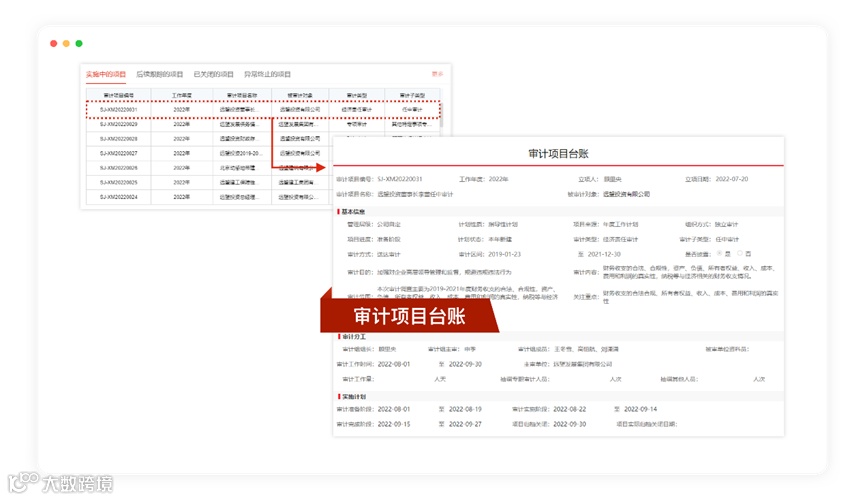Screen dimensions: 865x500
Task: Click the 2022年 cell in row SJ-XM20220024
Action: (181, 196)
